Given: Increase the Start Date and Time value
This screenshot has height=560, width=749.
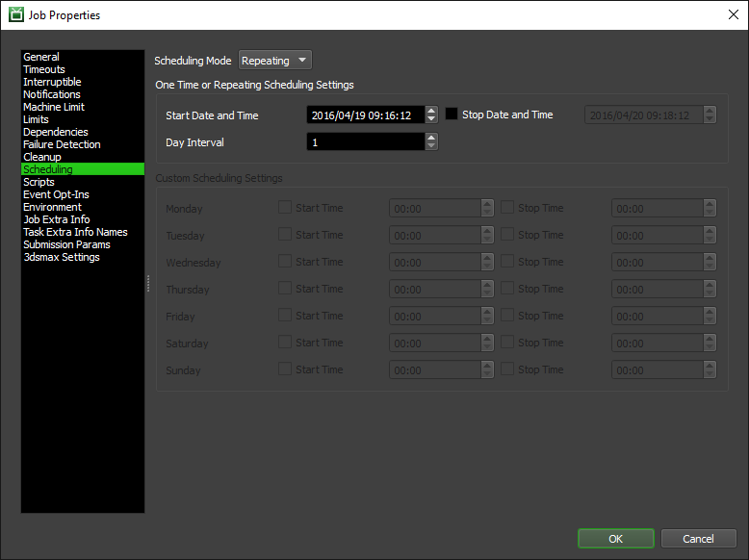Looking at the screenshot, I should coord(431,111).
